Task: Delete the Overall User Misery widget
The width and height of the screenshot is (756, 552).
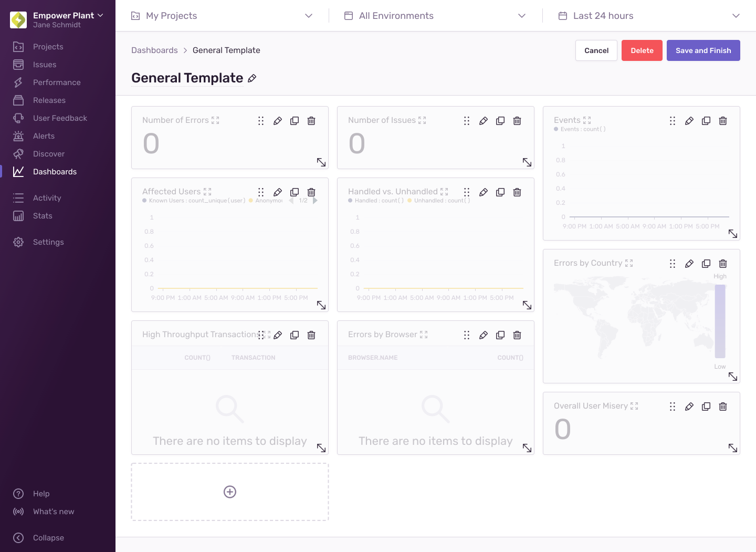Action: click(723, 407)
